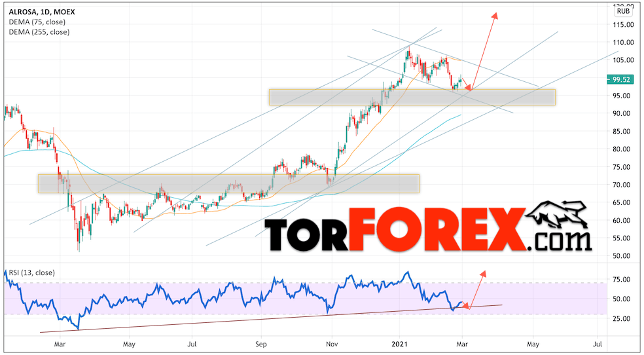Click the Jul label at the axis end
Viewport: 644px width, 355px height.
[598, 344]
